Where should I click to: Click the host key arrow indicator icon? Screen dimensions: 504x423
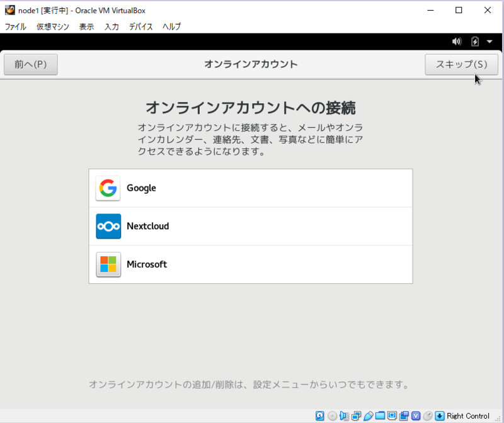439,416
